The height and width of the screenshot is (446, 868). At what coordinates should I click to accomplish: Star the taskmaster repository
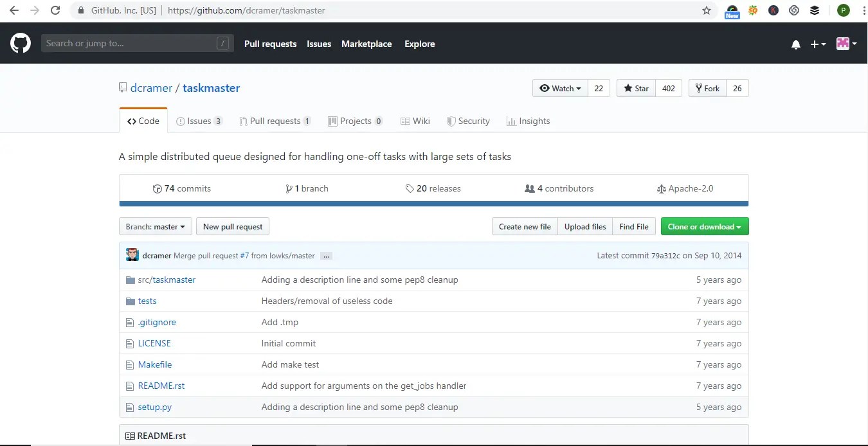[x=635, y=88]
